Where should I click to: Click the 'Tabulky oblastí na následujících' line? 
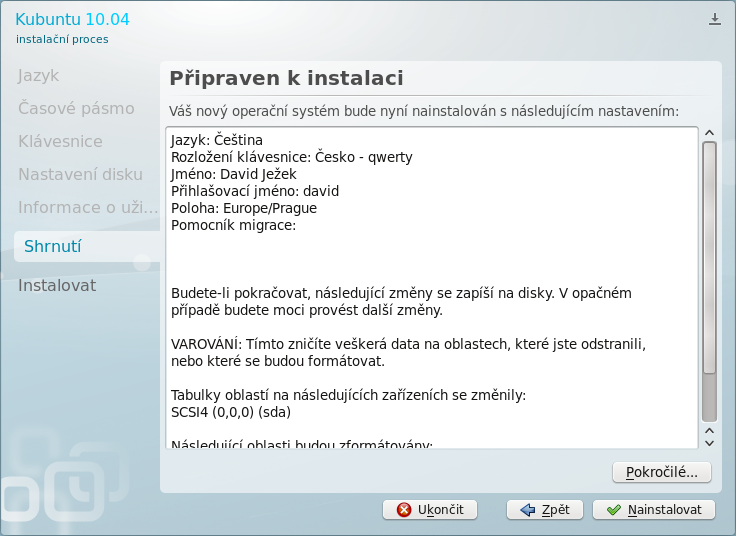348,395
